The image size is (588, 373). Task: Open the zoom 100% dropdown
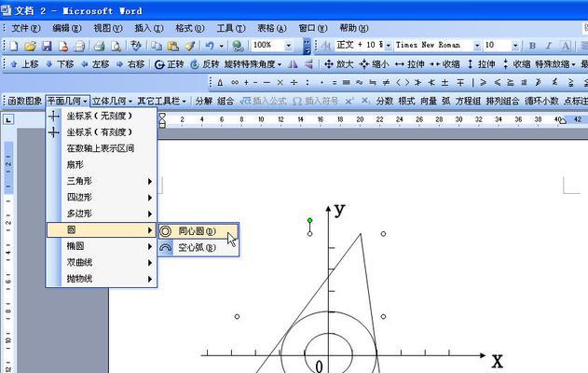click(288, 46)
